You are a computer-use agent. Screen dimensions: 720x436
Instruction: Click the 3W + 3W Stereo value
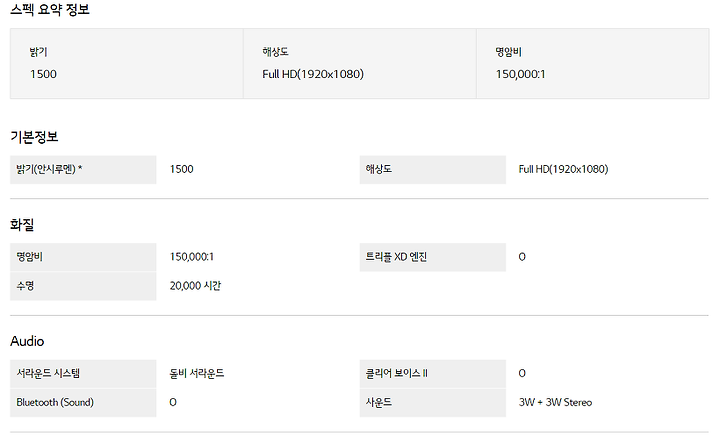click(555, 402)
